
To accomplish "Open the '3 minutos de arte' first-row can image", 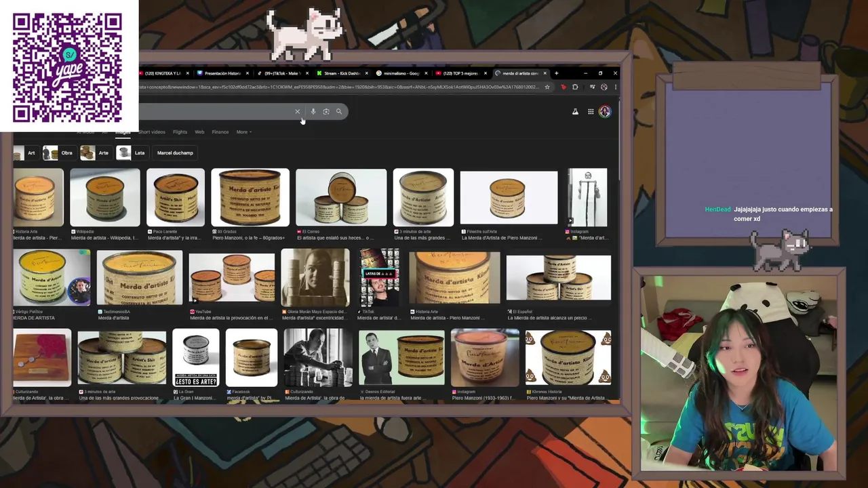I will [423, 197].
